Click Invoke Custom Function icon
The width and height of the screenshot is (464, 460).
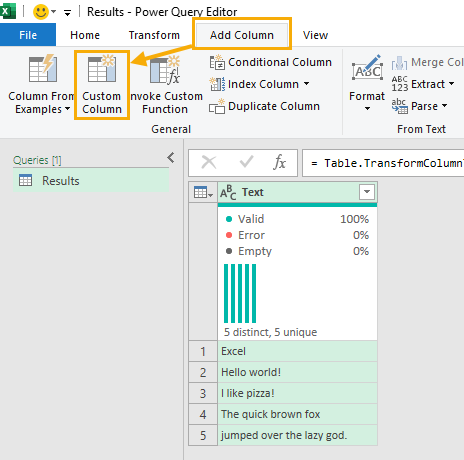pos(165,70)
